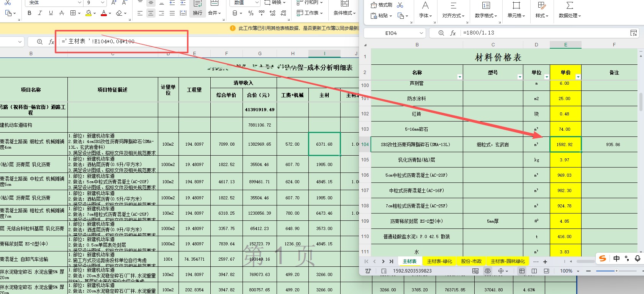Add a new sheet with plus button
This screenshot has width=644, height=294.
545,261
